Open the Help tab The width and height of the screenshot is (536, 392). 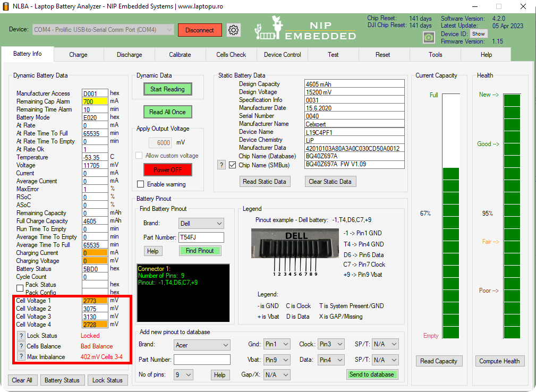[486, 55]
